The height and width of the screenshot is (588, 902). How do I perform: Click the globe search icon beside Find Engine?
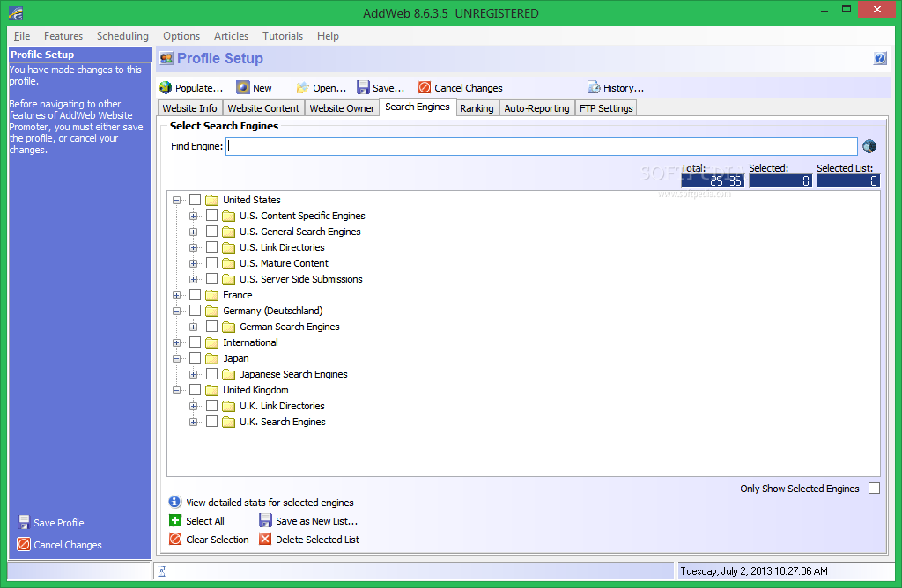(869, 146)
